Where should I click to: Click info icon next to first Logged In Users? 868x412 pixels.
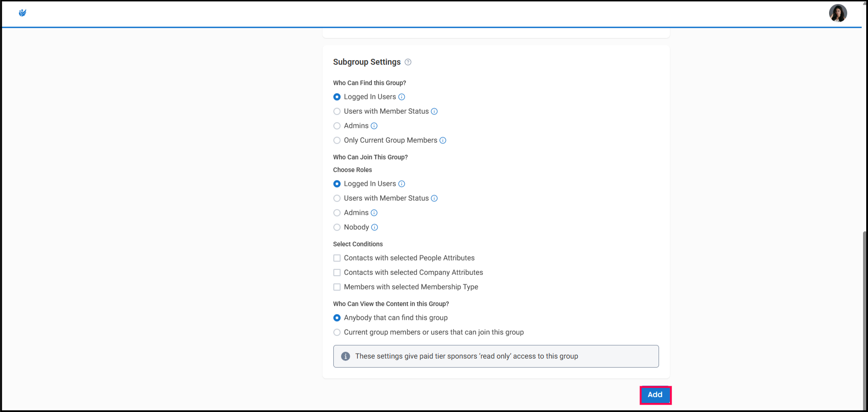click(x=401, y=97)
